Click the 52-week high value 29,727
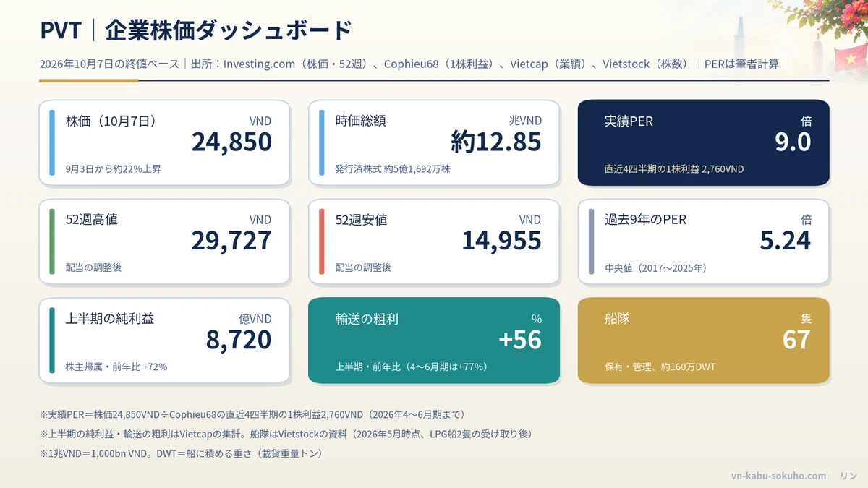 tap(231, 241)
